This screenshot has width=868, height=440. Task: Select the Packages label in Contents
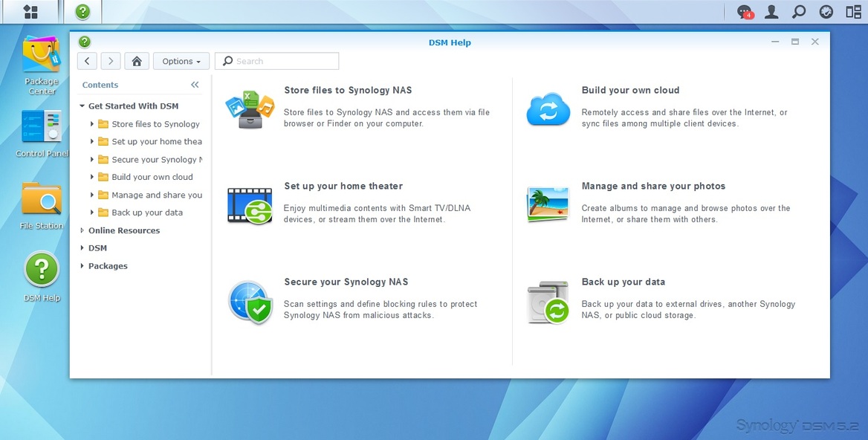tap(108, 265)
